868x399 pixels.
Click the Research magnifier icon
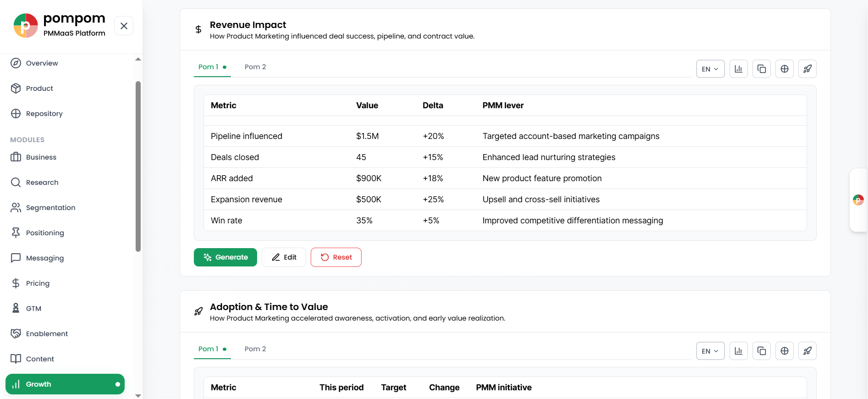point(16,183)
